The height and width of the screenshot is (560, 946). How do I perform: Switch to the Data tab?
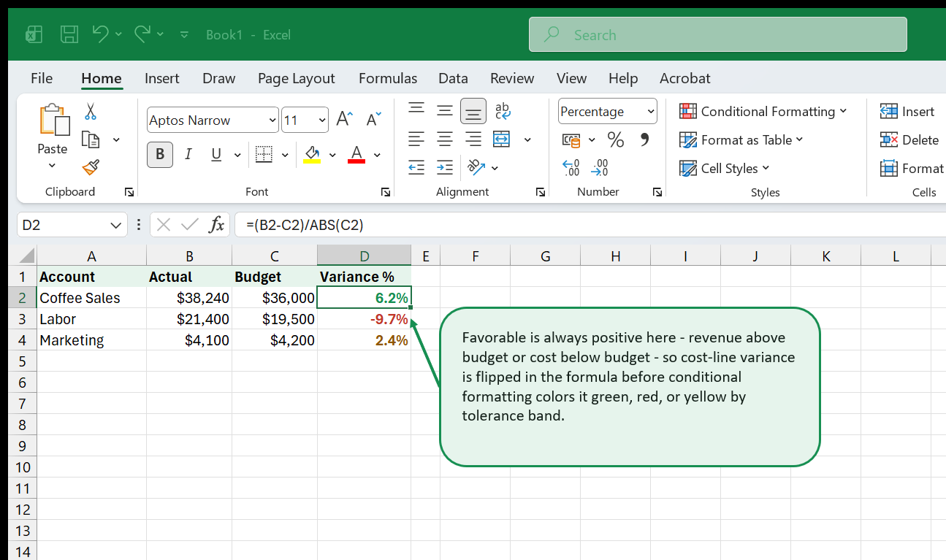coord(453,78)
